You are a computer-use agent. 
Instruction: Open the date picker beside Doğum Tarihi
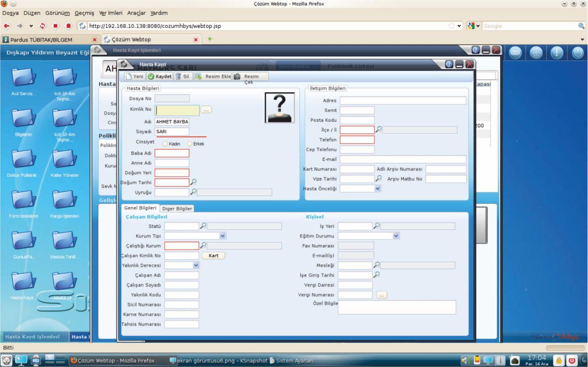[193, 182]
